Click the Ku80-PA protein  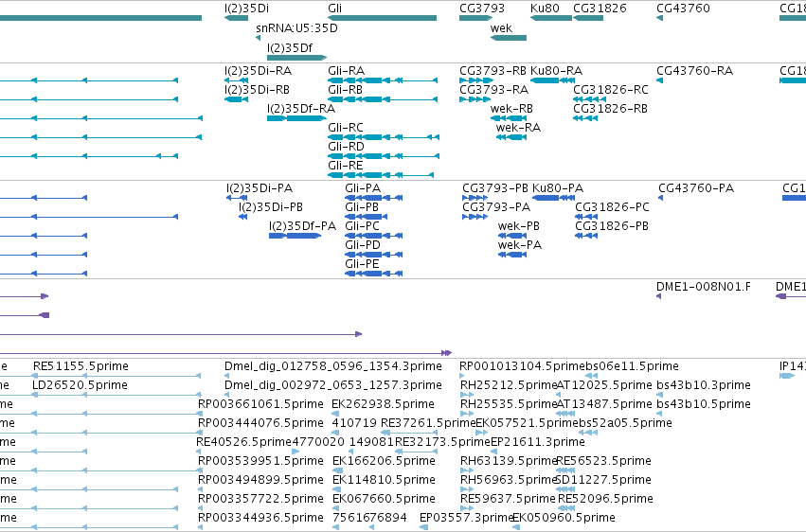[x=554, y=198]
